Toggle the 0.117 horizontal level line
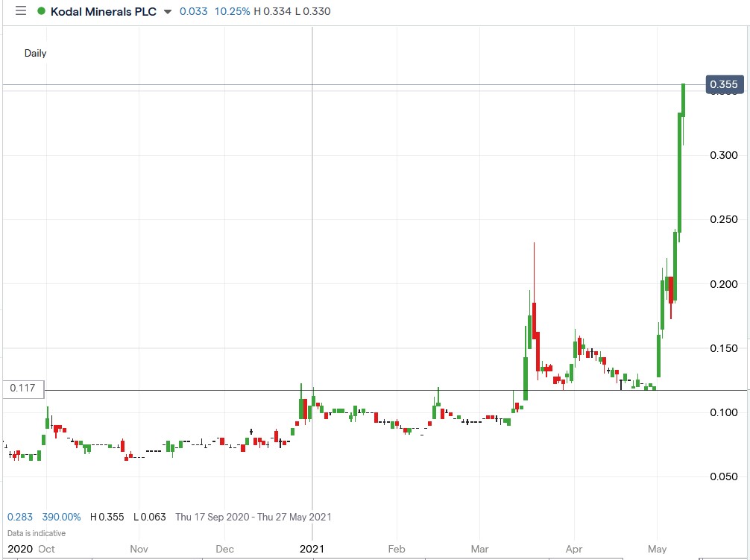Screen dimensions: 750x560 point(373,388)
